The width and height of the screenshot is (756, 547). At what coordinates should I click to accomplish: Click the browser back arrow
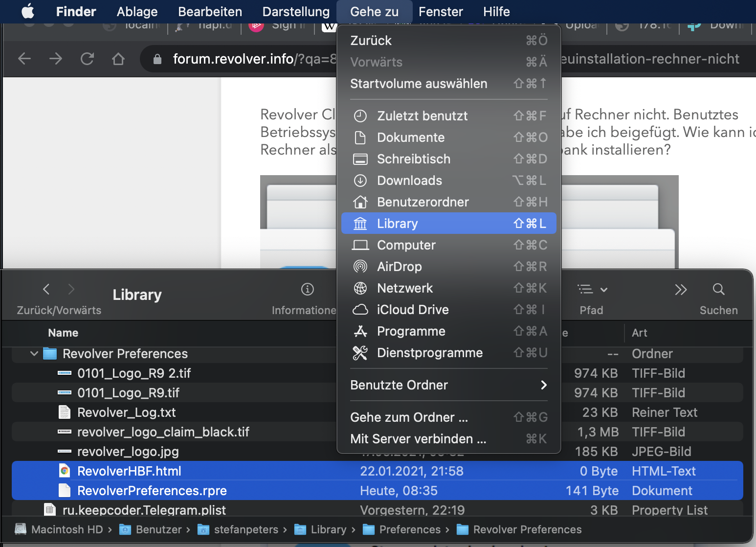pyautogui.click(x=24, y=59)
